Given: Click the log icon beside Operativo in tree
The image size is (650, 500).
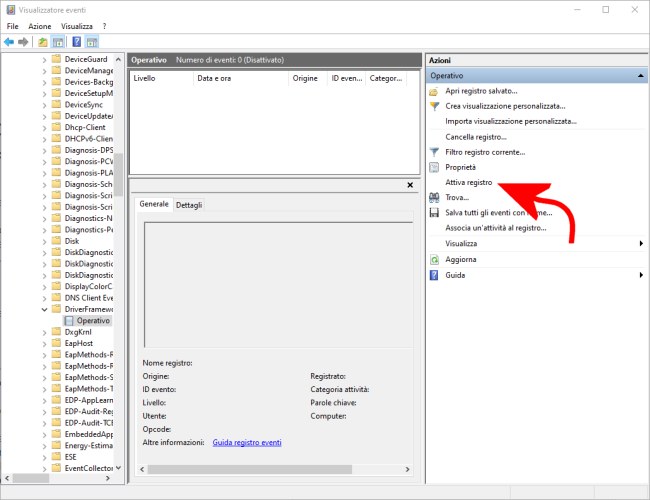Looking at the screenshot, I should 69,320.
